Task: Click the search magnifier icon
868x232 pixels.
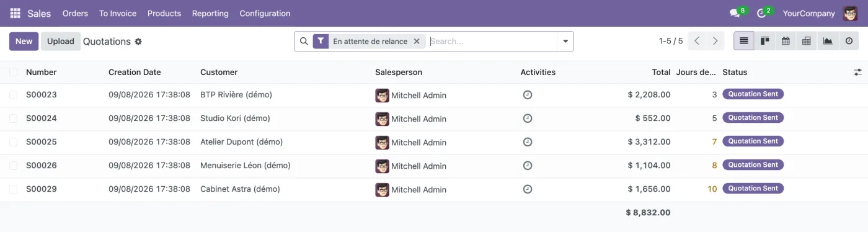Action: click(x=304, y=42)
